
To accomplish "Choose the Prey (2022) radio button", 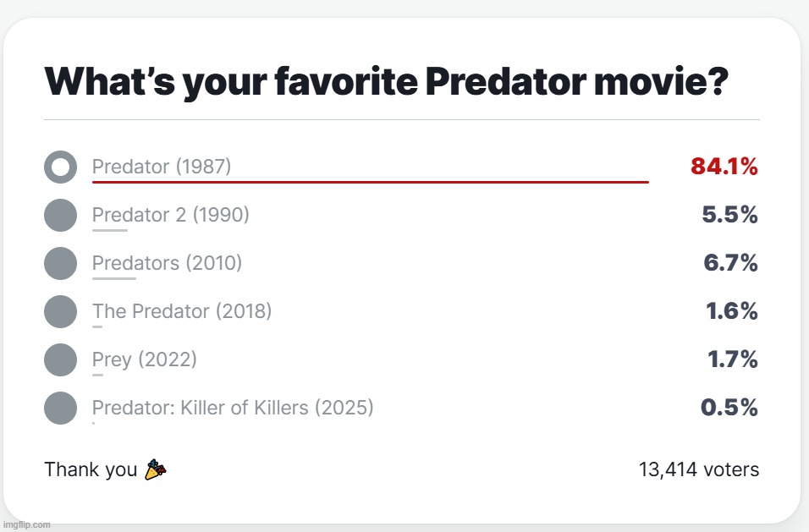I will (x=60, y=359).
